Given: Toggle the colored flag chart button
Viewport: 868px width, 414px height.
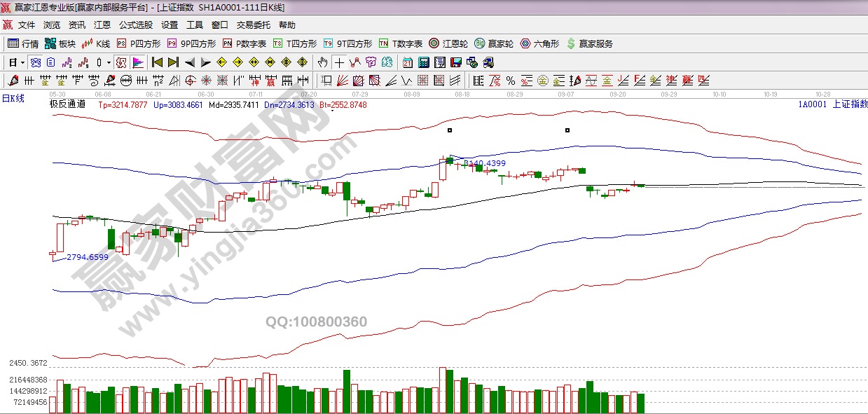Looking at the screenshot, I should click(x=137, y=62).
